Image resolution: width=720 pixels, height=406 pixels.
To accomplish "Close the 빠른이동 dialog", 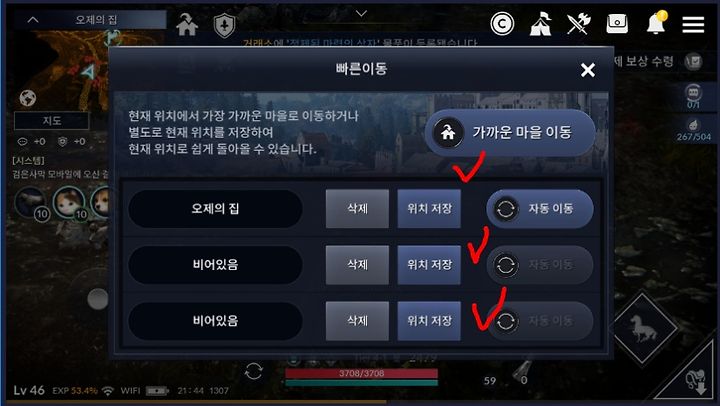I will (588, 70).
